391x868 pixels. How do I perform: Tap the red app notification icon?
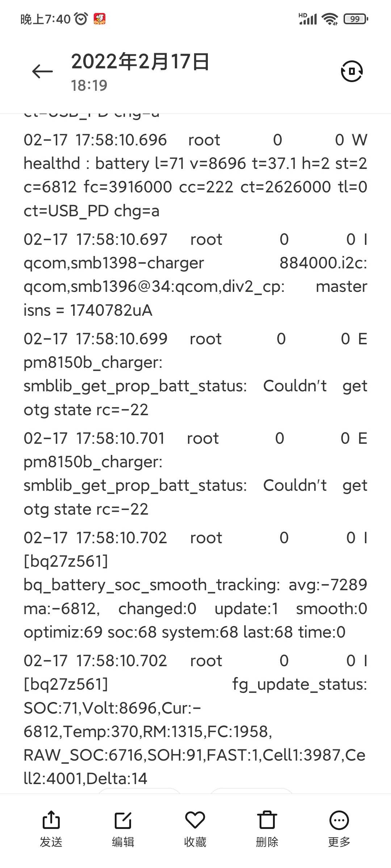(x=100, y=18)
